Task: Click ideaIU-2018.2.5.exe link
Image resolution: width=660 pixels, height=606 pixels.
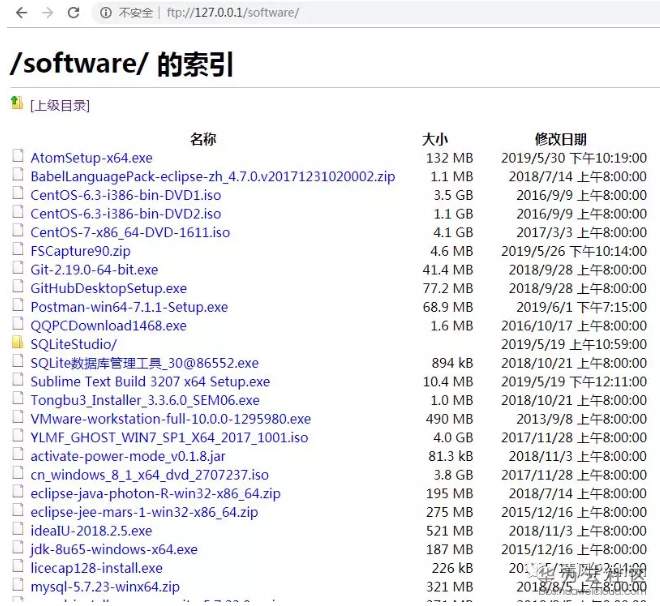Action: (x=91, y=531)
